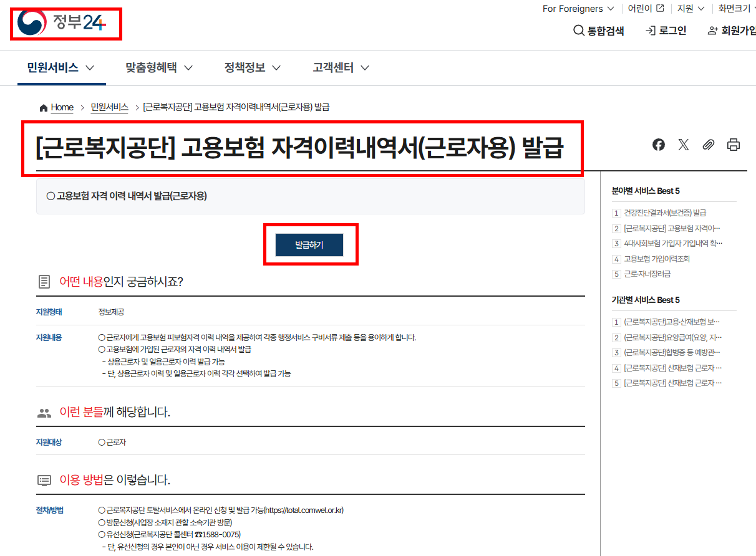Click the 유선신청 call center line

tap(169, 534)
